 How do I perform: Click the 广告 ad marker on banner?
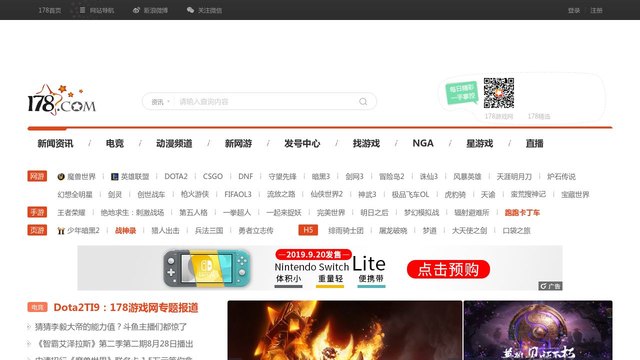tap(550, 286)
